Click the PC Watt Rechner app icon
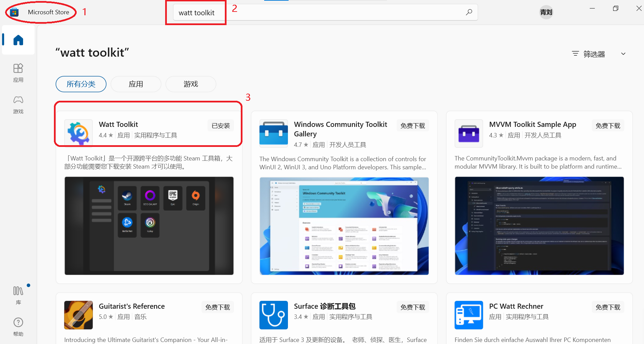Viewport: 644px width, 344px height. [469, 315]
